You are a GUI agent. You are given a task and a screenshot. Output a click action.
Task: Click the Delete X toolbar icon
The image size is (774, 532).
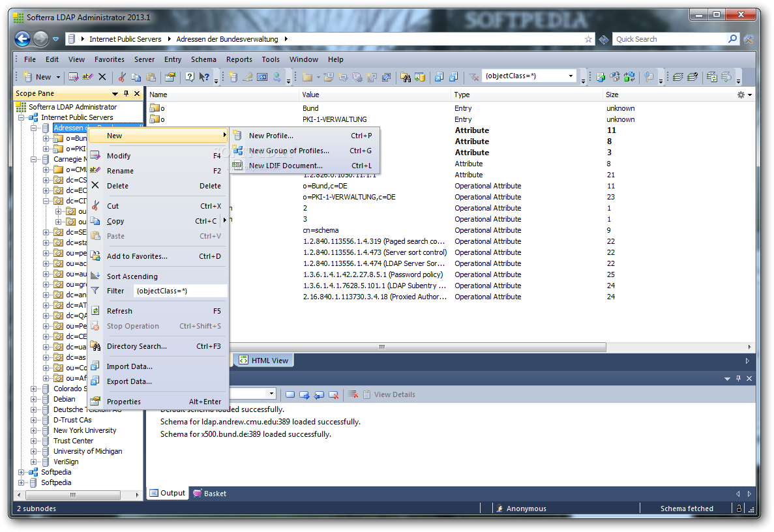pos(102,77)
